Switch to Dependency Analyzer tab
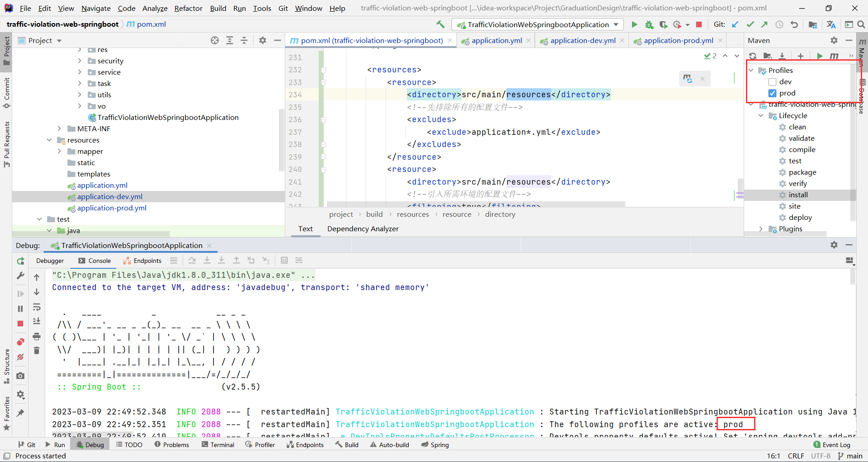The image size is (868, 462). coord(363,229)
